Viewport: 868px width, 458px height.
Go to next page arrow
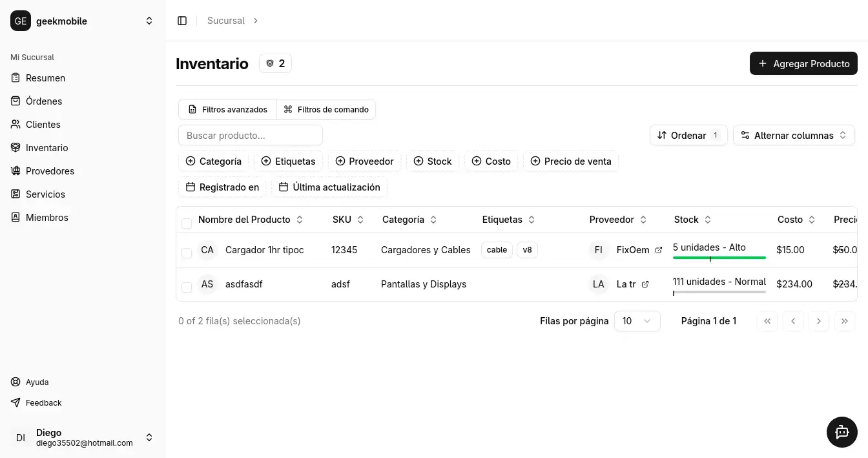click(818, 321)
